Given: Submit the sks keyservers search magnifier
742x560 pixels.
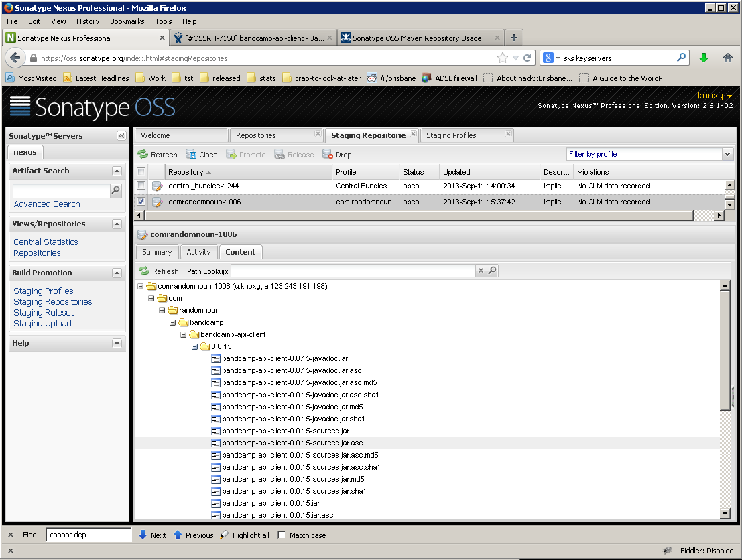Looking at the screenshot, I should [x=682, y=58].
